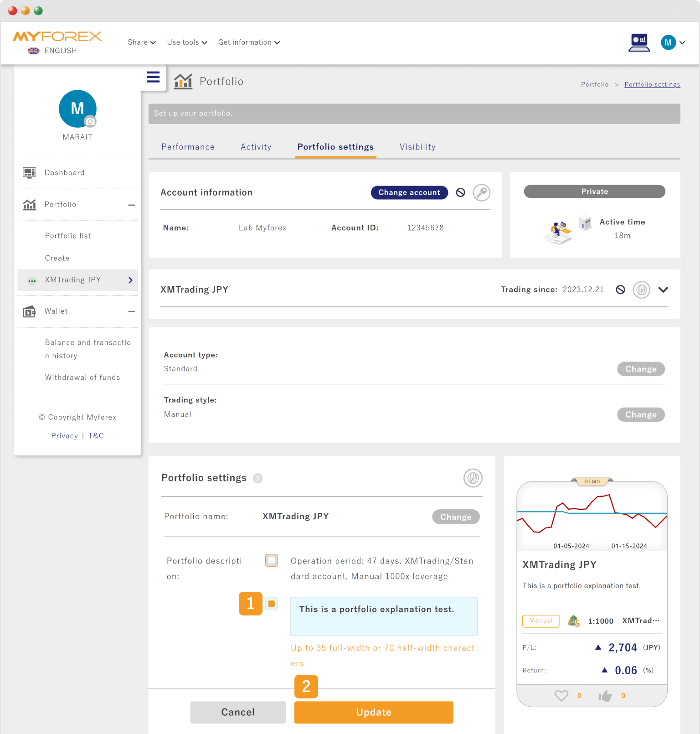Switch to the Performance tab
This screenshot has height=734, width=700.
[188, 147]
